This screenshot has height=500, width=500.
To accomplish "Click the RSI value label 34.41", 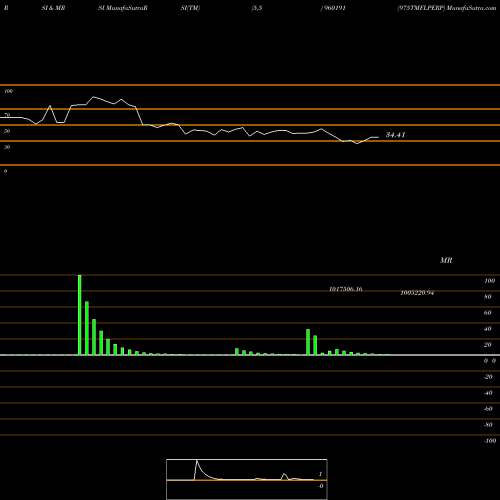I will (395, 135).
